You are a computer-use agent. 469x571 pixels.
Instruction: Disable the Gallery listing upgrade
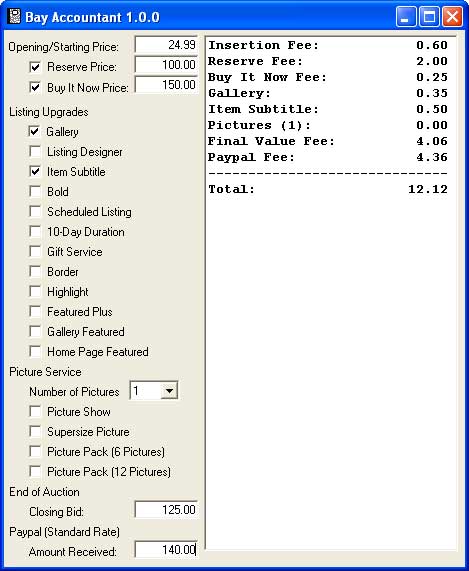point(35,131)
